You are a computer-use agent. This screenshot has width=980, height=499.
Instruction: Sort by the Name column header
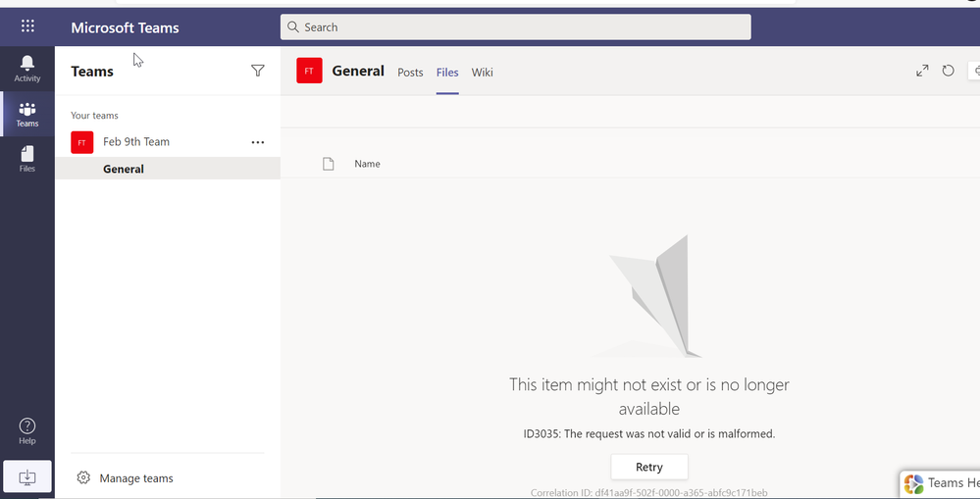[367, 164]
